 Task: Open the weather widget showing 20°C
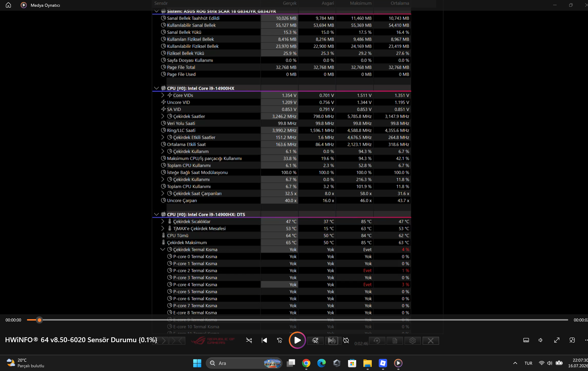coord(25,363)
